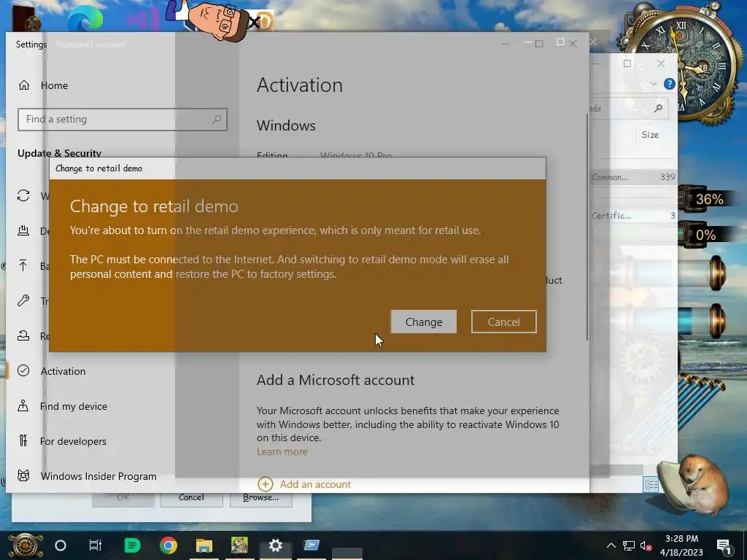Open Cortana circle on taskbar
This screenshot has height=560, width=747.
click(61, 545)
